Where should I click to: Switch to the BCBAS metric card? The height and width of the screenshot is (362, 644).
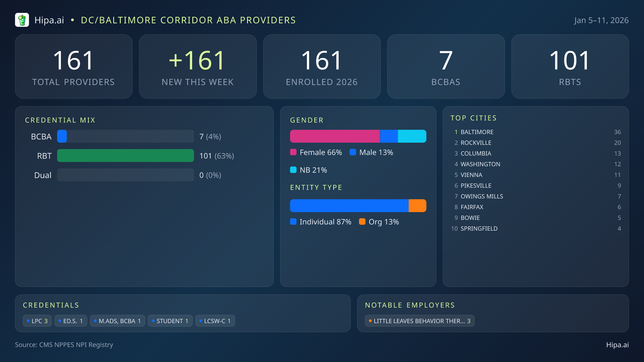[446, 66]
